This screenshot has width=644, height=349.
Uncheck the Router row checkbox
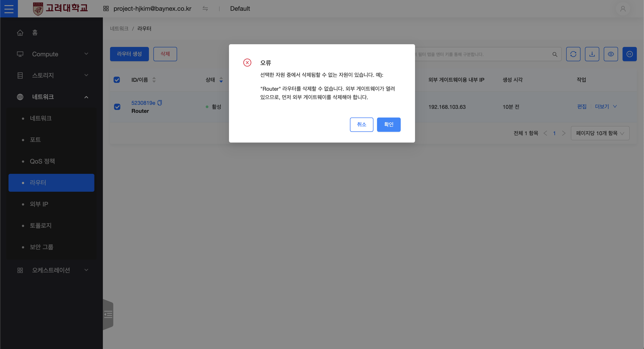(117, 107)
